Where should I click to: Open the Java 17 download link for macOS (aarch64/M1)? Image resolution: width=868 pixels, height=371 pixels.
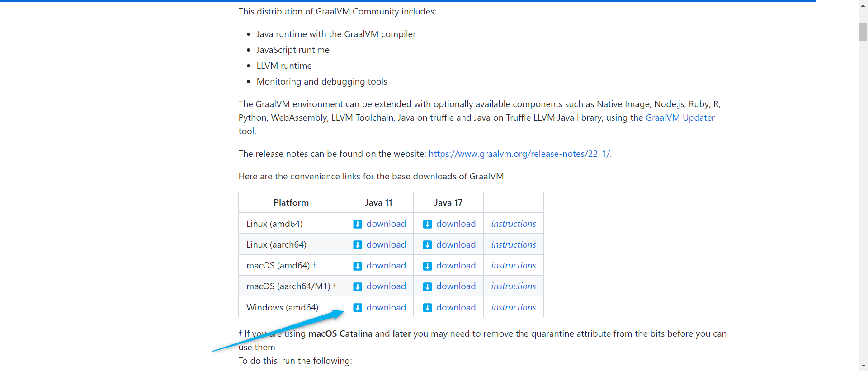[x=456, y=286]
